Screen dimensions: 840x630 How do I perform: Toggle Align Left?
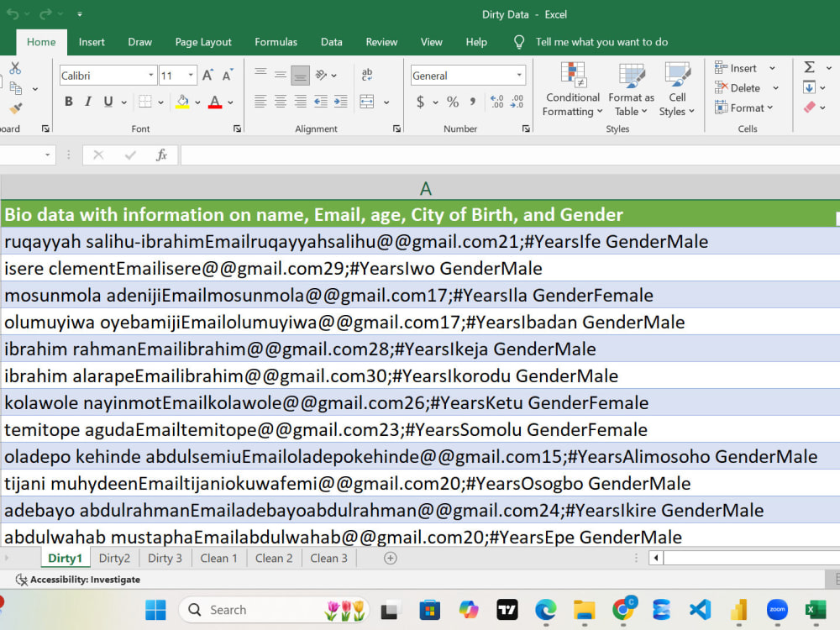pos(260,102)
